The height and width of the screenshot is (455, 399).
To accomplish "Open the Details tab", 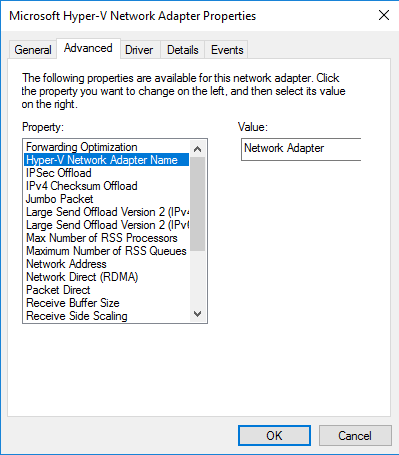I will [x=183, y=50].
